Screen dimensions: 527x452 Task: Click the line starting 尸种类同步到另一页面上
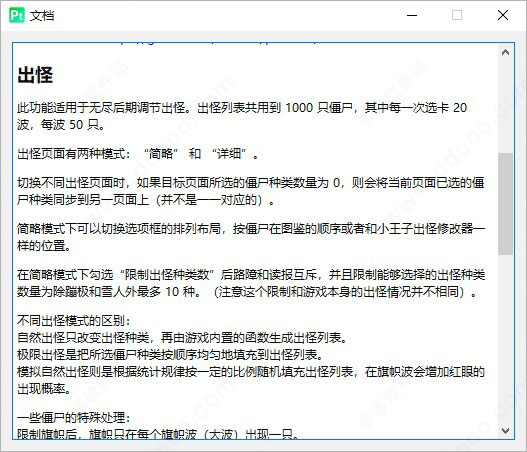[146, 200]
